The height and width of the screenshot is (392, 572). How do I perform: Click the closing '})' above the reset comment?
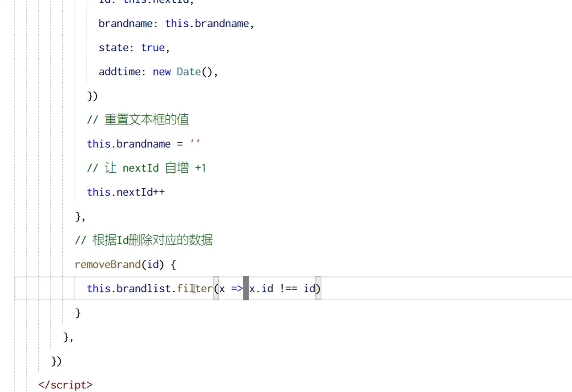click(x=92, y=96)
